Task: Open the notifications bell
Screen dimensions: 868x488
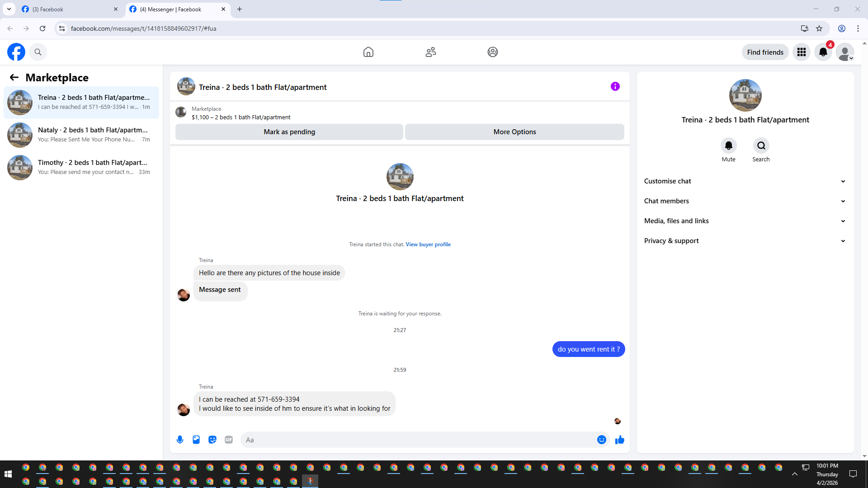Action: (823, 52)
